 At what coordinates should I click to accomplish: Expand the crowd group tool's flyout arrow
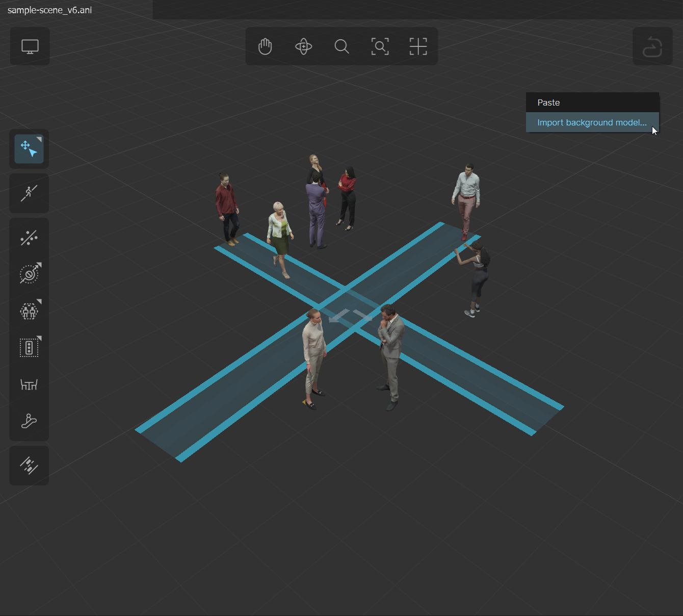click(39, 301)
